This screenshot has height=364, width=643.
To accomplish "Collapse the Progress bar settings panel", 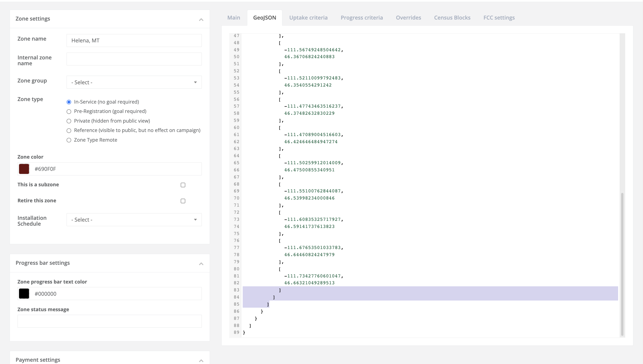I will point(201,264).
